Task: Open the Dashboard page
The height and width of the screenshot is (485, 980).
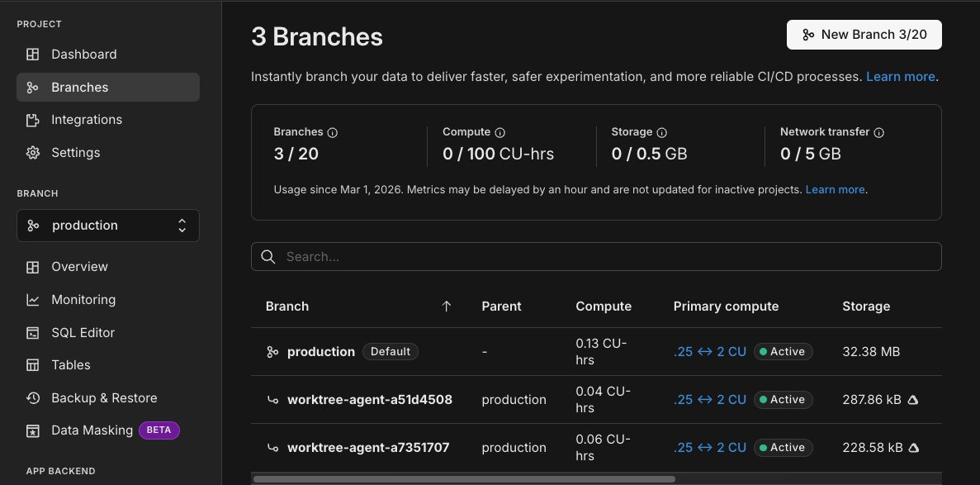Action: (108, 55)
